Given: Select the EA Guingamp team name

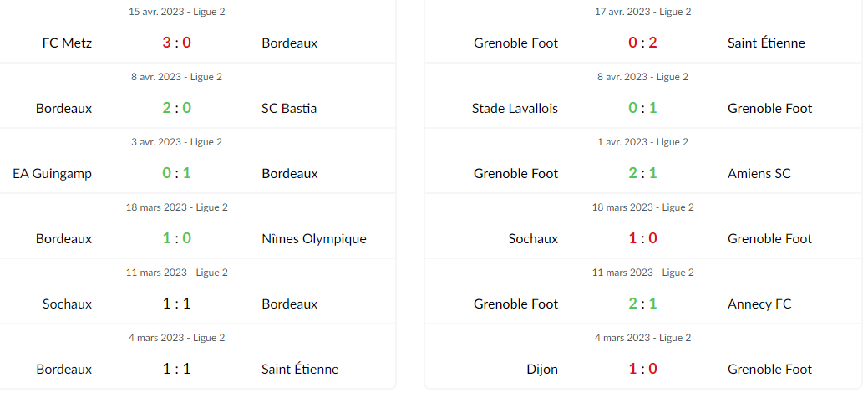Looking at the screenshot, I should [x=52, y=174].
